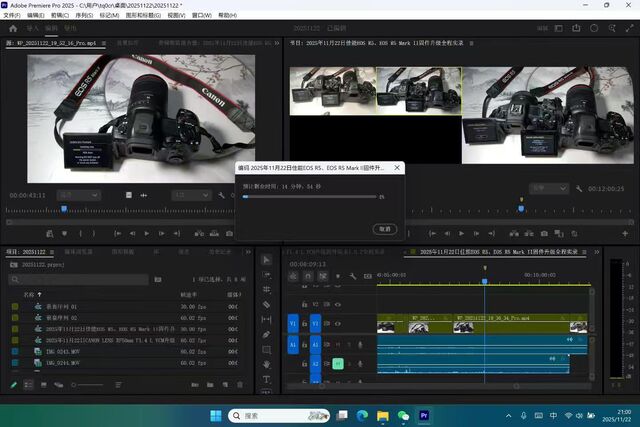Toggle the lock on track V2
Screen dimensions: 640x427
pyautogui.click(x=303, y=303)
